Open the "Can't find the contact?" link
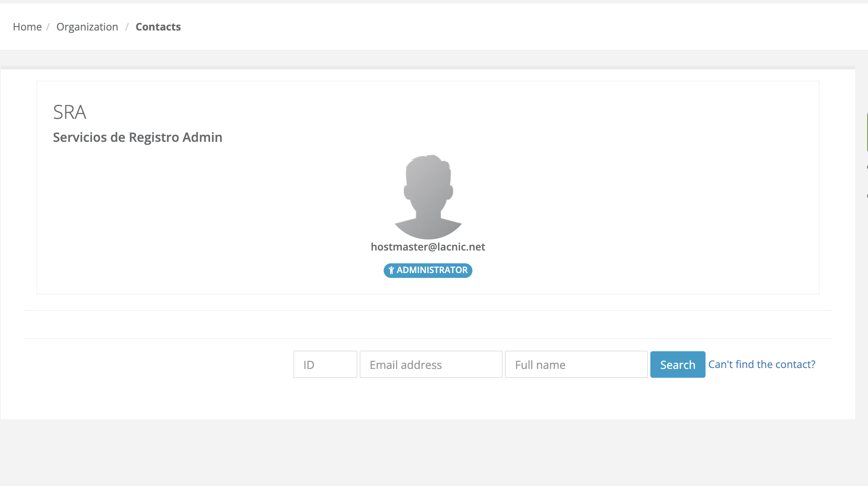The width and height of the screenshot is (868, 486). tap(762, 364)
